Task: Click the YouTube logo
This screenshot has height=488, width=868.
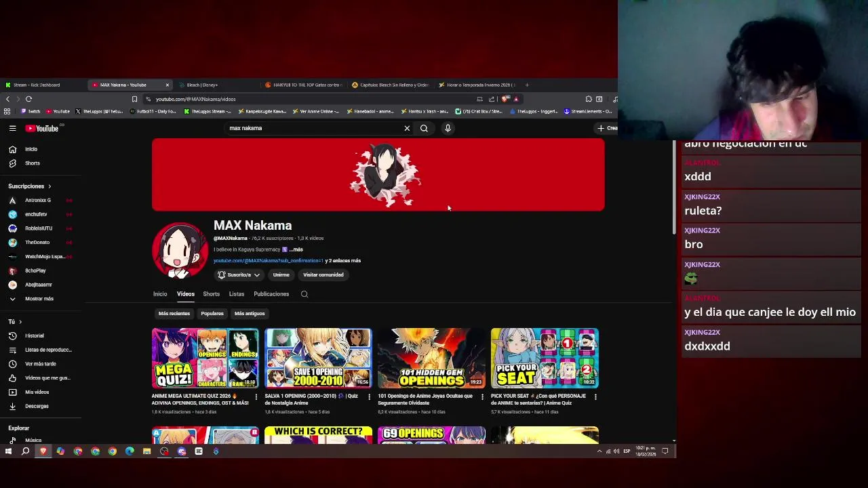Action: coord(42,128)
